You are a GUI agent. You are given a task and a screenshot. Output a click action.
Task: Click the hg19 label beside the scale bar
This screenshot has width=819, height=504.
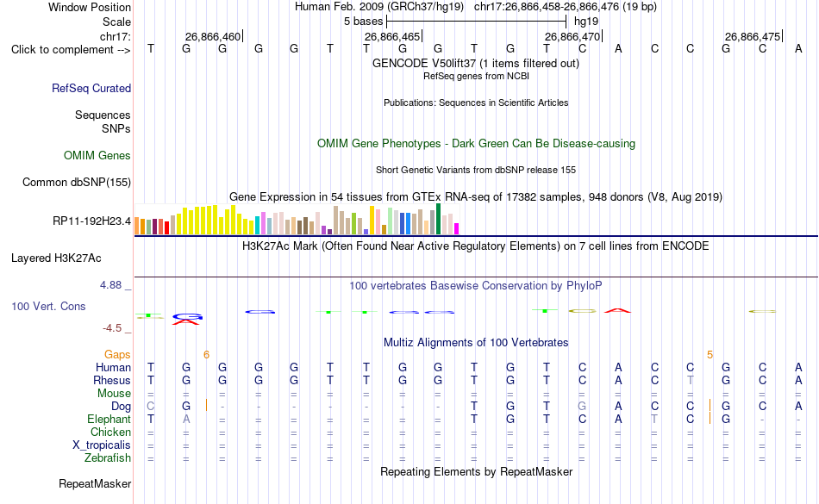click(586, 22)
